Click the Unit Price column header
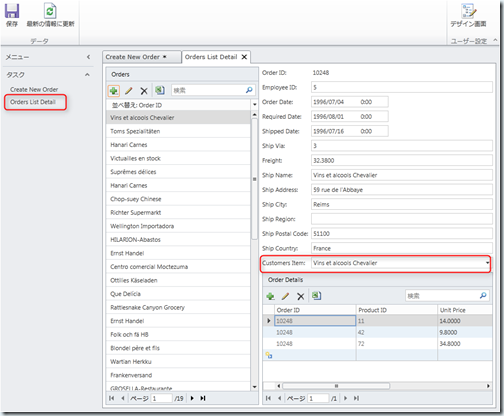Image resolution: width=504 pixels, height=416 pixels. pyautogui.click(x=465, y=310)
